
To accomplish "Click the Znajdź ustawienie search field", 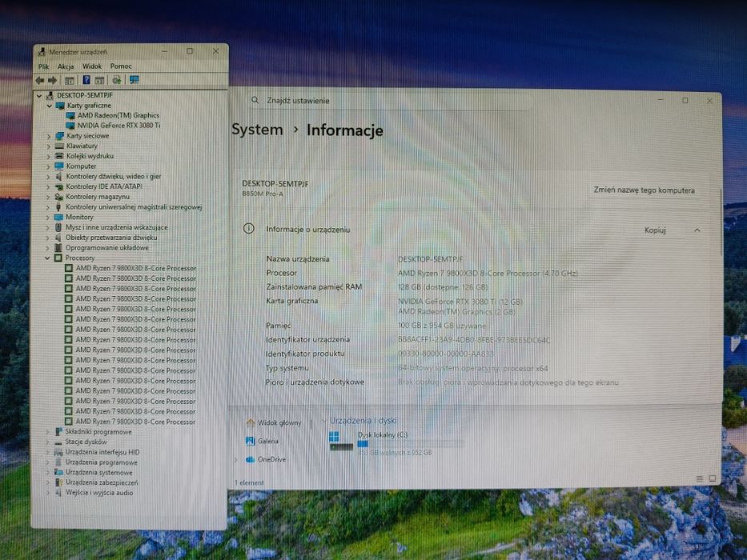I will point(389,101).
